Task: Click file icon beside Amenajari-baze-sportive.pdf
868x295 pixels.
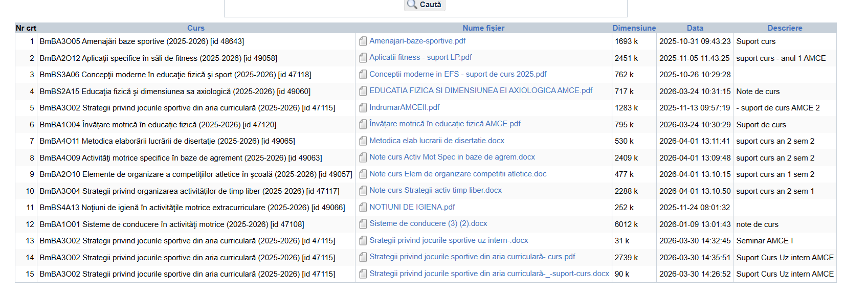Action: pos(363,41)
